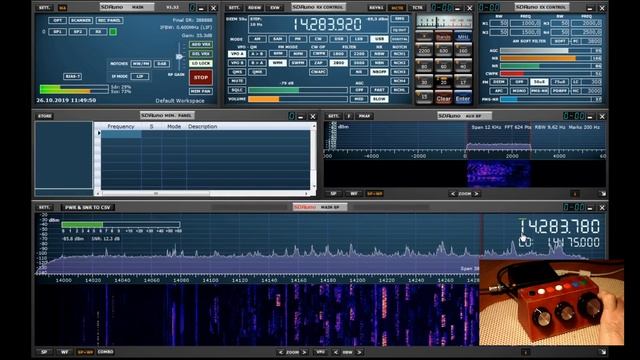Click the red STOP button
640x360 pixels.
click(x=200, y=77)
